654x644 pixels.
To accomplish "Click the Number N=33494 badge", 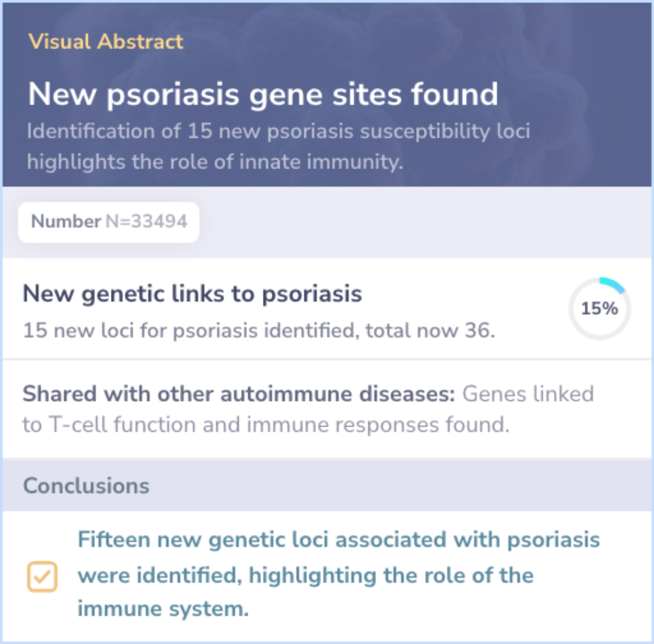I will click(x=109, y=222).
